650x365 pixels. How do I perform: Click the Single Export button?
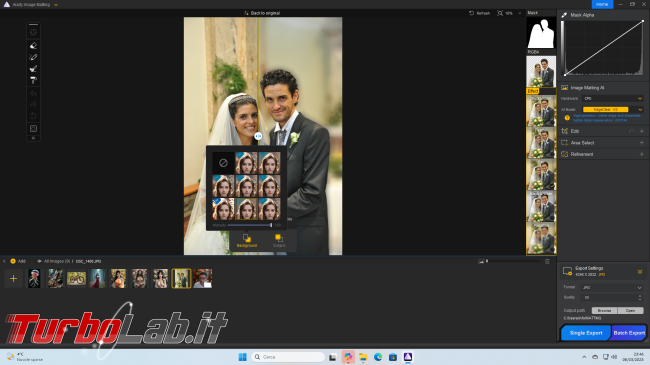tap(586, 333)
